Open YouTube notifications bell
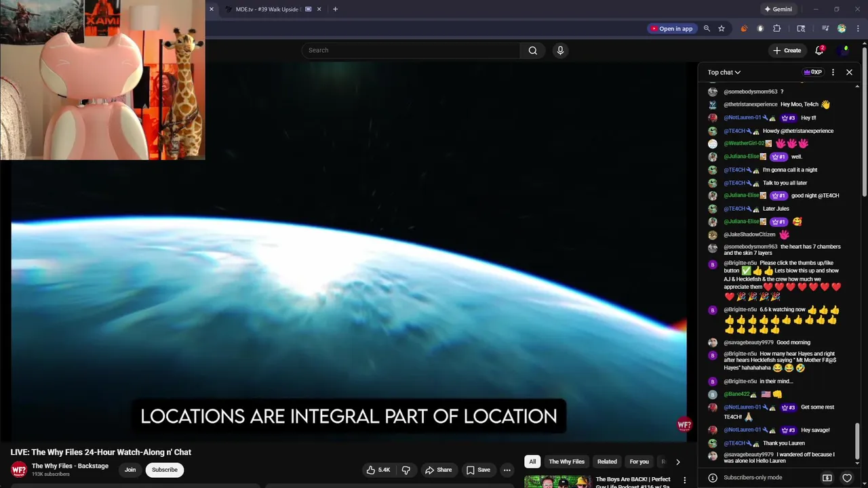The width and height of the screenshot is (868, 488). click(819, 50)
